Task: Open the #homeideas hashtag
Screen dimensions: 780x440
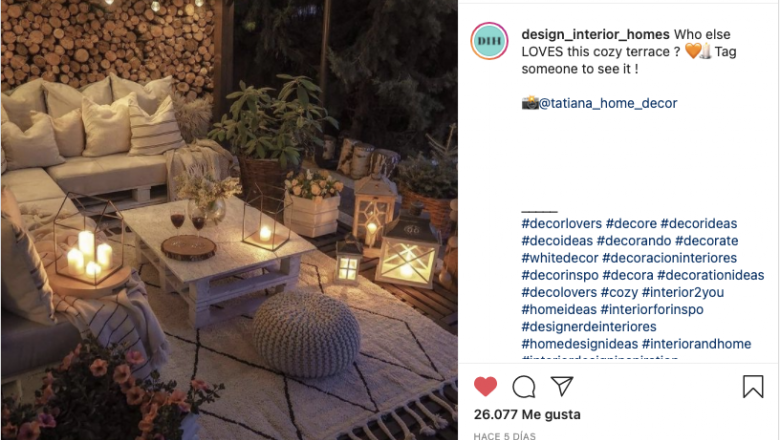Action: 559,309
